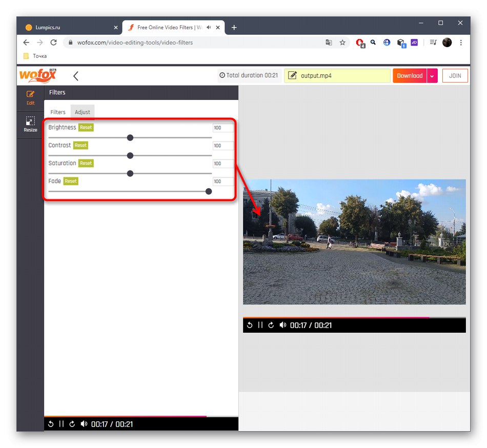
Task: Open the magnifier extension icon
Action: (x=373, y=42)
